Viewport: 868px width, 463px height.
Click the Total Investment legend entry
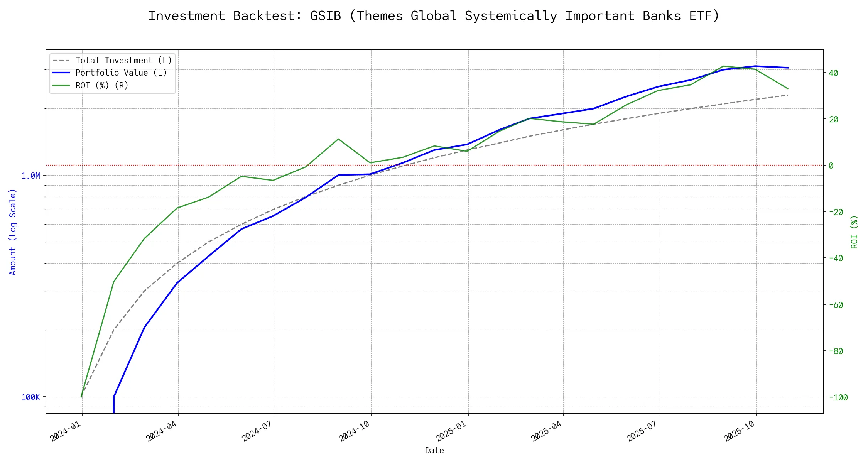coord(123,61)
